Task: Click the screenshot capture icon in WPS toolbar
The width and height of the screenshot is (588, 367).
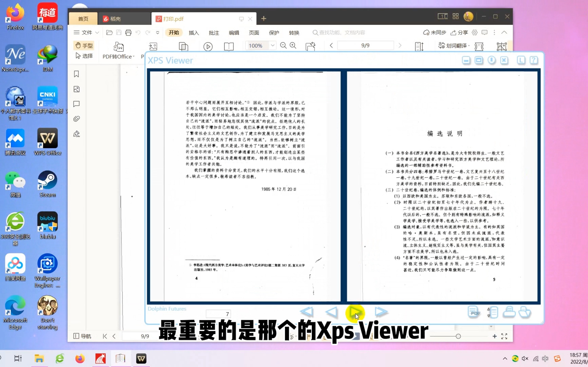Action: tap(501, 46)
